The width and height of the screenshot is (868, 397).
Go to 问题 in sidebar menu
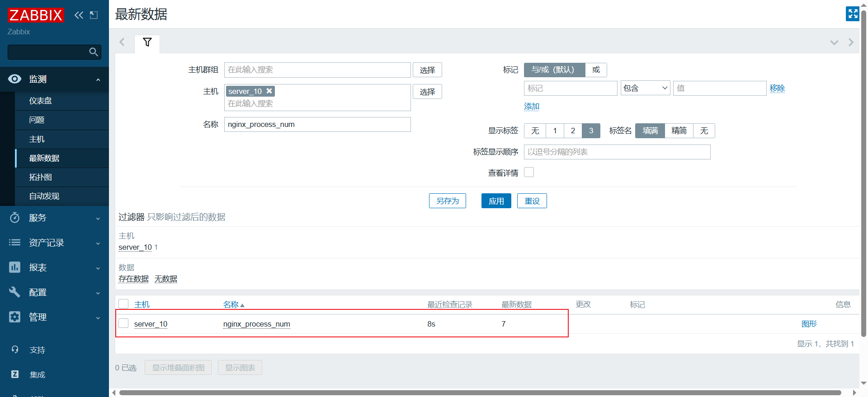pyautogui.click(x=37, y=120)
